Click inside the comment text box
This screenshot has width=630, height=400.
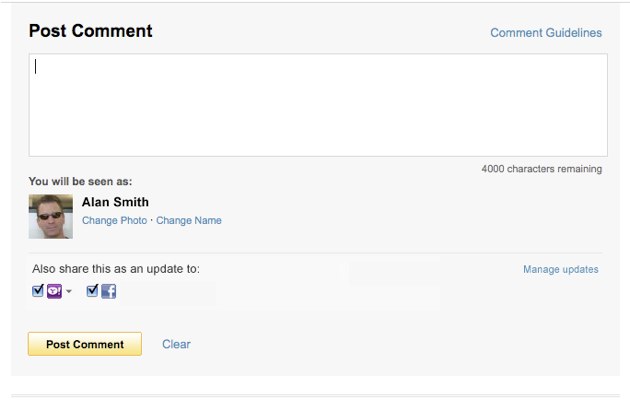pyautogui.click(x=317, y=105)
